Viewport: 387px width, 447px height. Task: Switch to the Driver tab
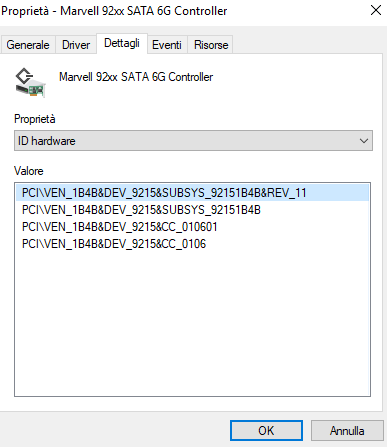click(x=76, y=45)
